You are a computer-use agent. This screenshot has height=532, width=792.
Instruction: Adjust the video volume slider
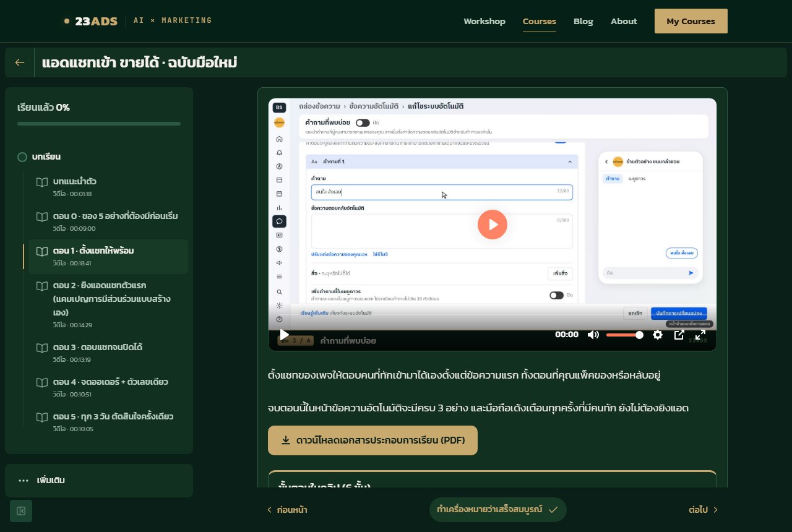[x=624, y=335]
